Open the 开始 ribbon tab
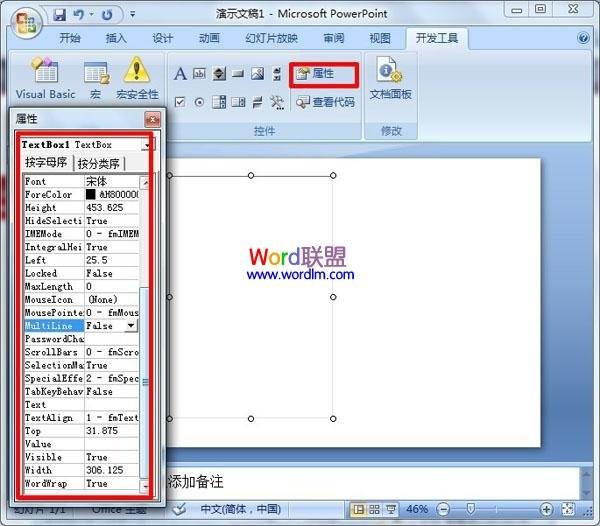 pos(70,38)
